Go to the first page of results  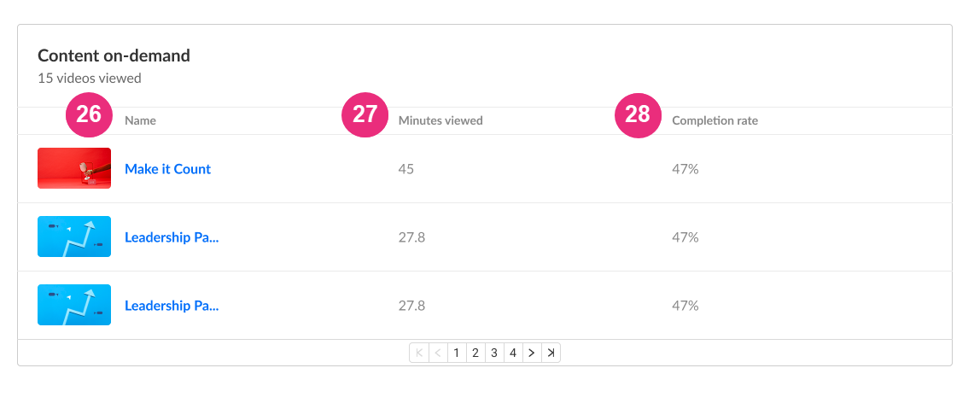pos(419,353)
